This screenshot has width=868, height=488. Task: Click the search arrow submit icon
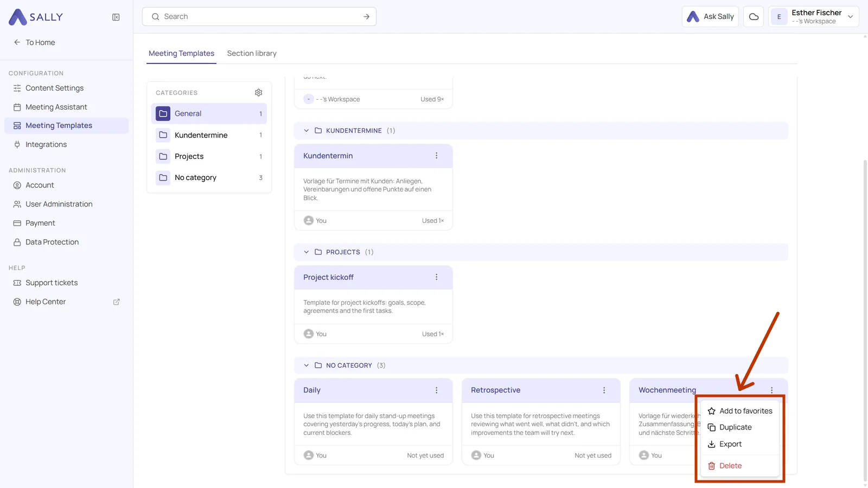(367, 17)
